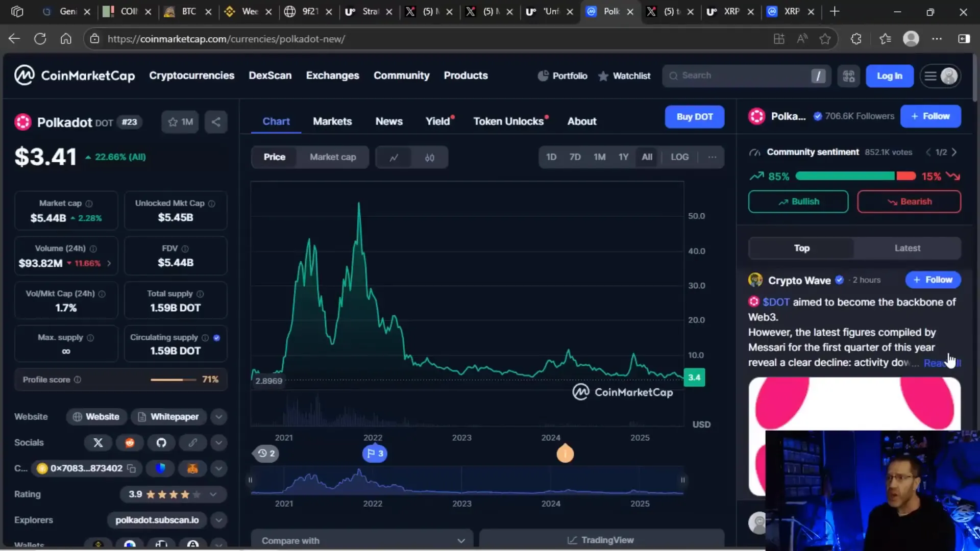The image size is (980, 551).
Task: Open the Whitepaper link
Action: (x=168, y=417)
